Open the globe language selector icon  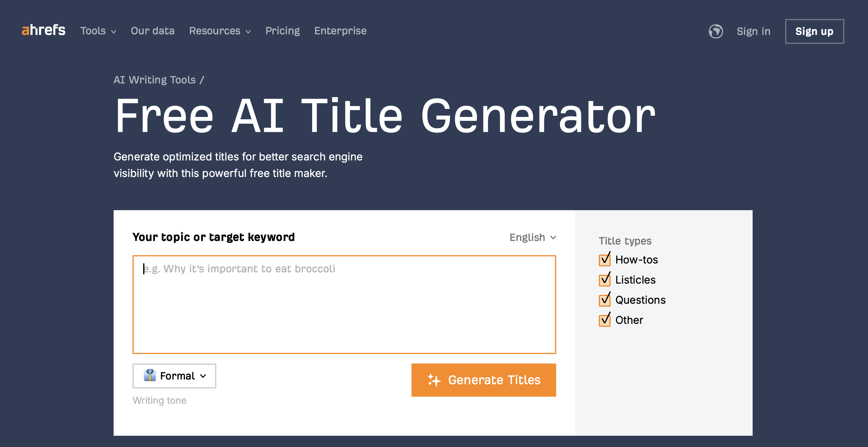[x=715, y=31]
